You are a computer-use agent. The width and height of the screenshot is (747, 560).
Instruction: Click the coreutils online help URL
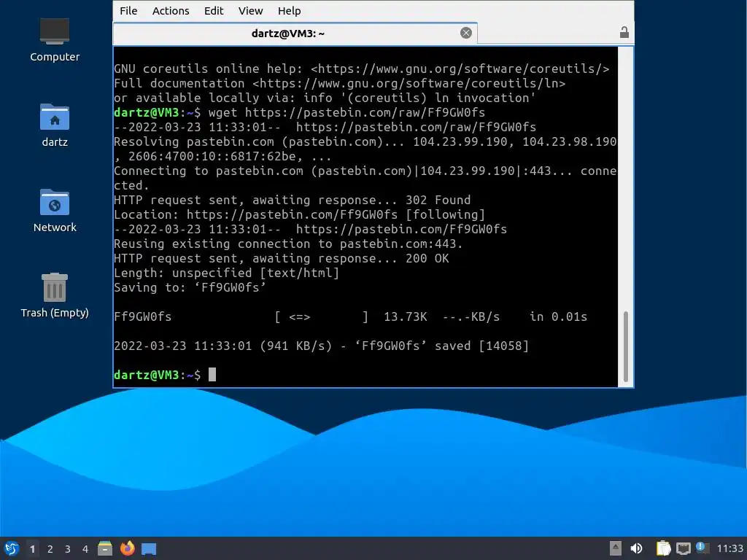[x=460, y=69]
